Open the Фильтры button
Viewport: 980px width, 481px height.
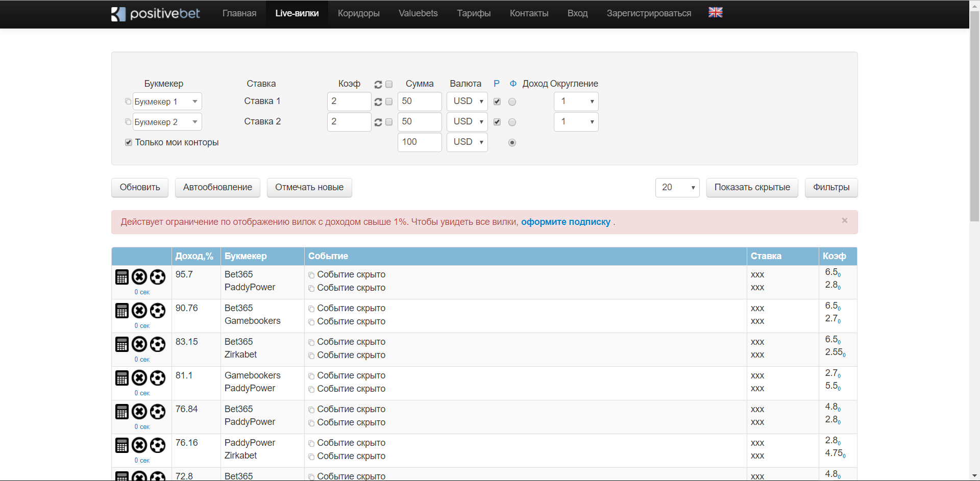(831, 188)
